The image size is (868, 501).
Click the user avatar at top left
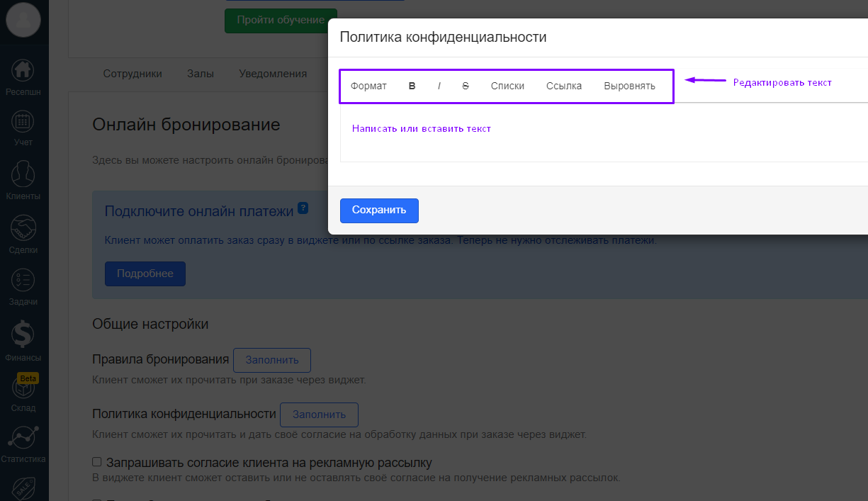(x=23, y=20)
